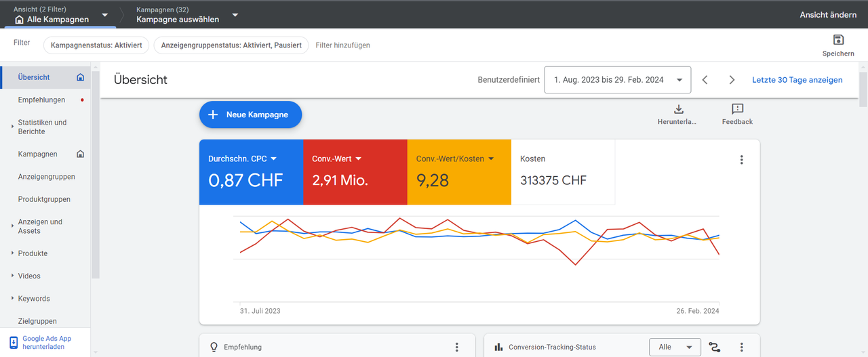Open the Alle Kampagnen view dropdown
The image size is (868, 357).
[x=105, y=15]
